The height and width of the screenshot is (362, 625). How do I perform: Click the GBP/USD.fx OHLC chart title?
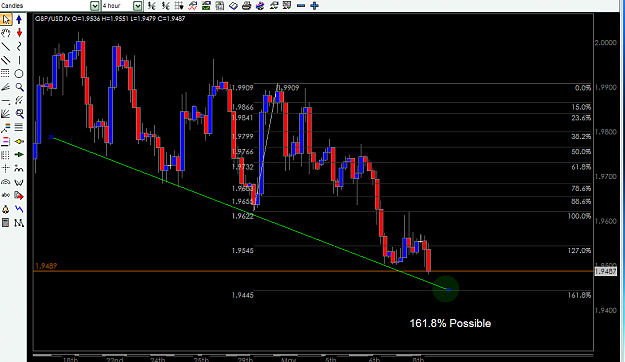tap(110, 18)
